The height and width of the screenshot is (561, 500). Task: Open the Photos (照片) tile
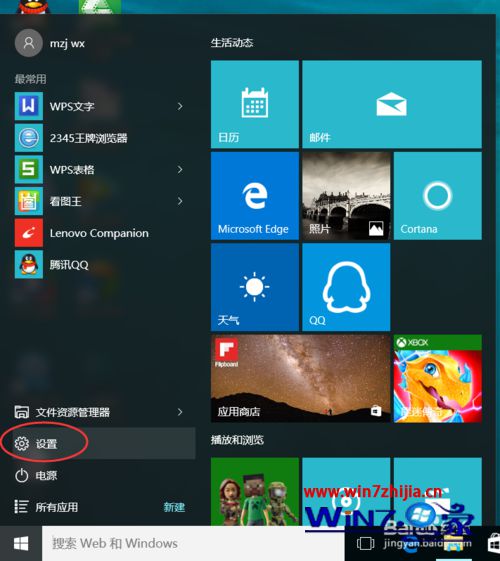[346, 196]
